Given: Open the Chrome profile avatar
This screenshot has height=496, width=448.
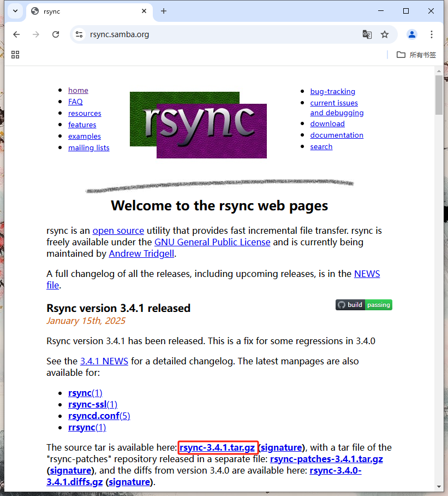Looking at the screenshot, I should (412, 34).
